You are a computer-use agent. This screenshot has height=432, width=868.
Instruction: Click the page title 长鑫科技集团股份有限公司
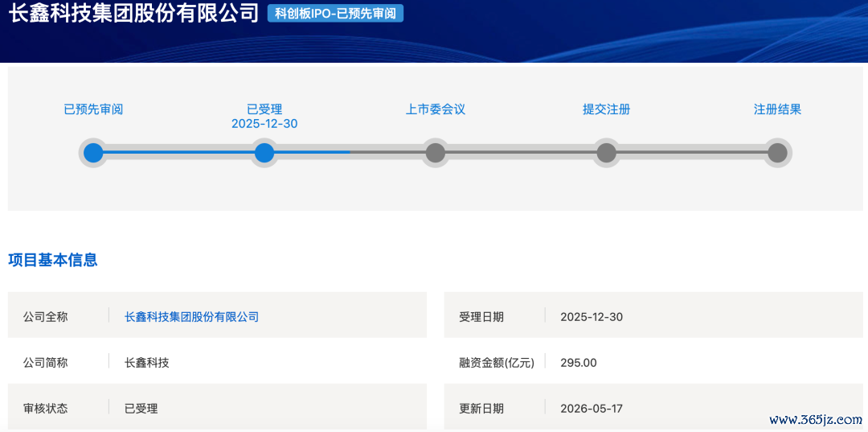[133, 13]
